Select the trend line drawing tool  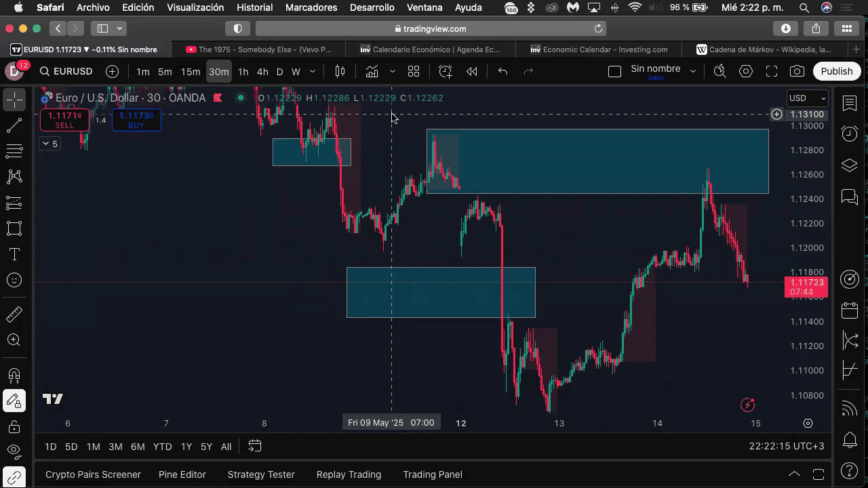(x=14, y=126)
